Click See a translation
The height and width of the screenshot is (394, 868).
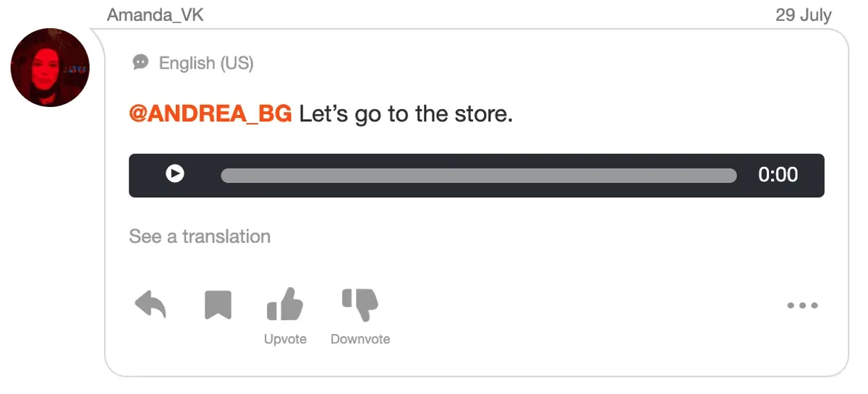200,236
